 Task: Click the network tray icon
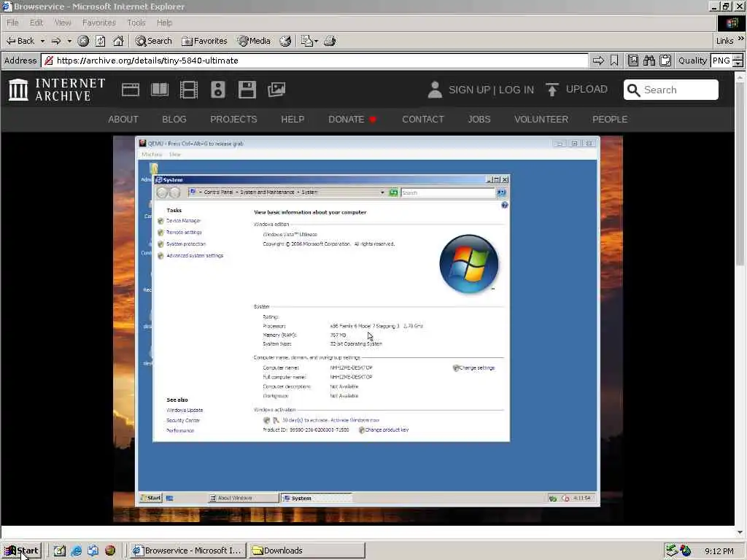[x=672, y=551]
